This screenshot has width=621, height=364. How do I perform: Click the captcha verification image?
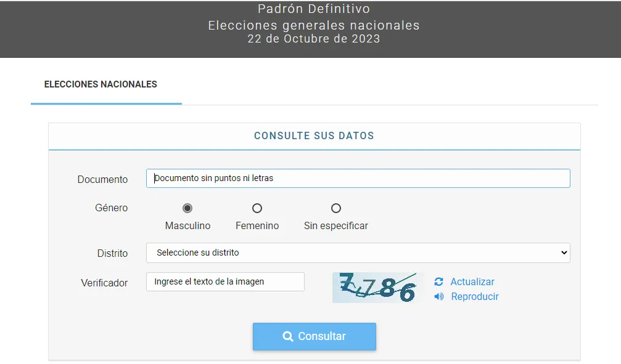(x=378, y=288)
